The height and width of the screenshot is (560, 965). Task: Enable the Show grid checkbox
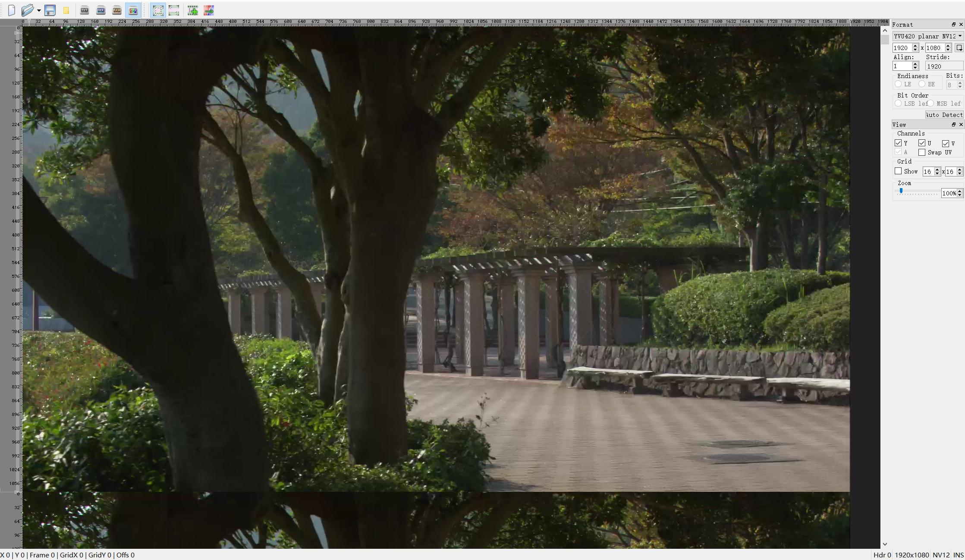point(898,171)
